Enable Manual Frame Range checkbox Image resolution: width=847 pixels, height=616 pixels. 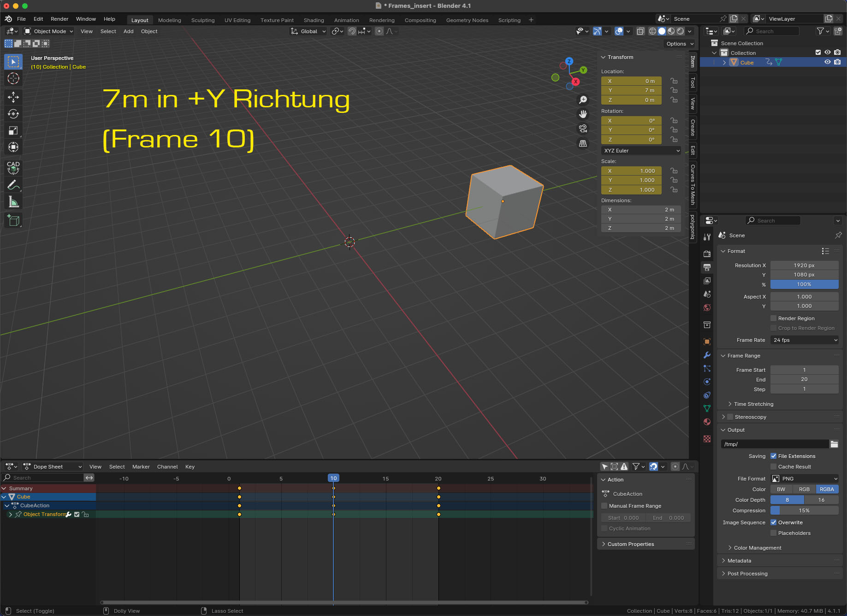[604, 506]
